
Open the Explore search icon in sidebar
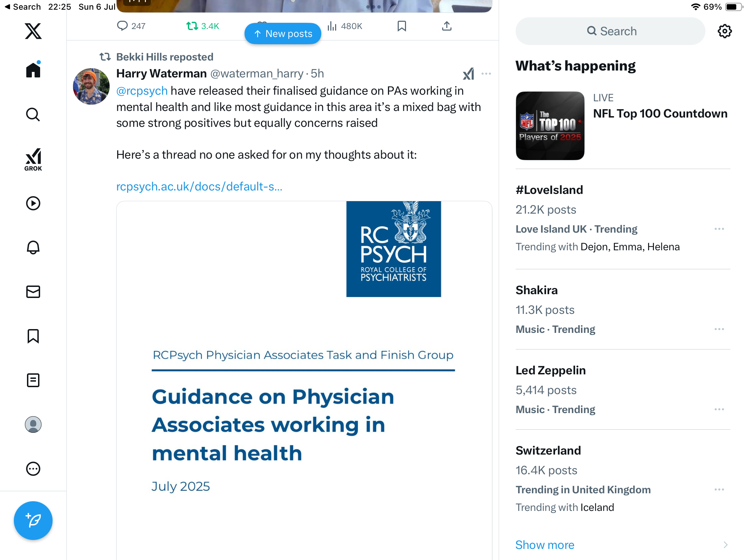pyautogui.click(x=33, y=114)
